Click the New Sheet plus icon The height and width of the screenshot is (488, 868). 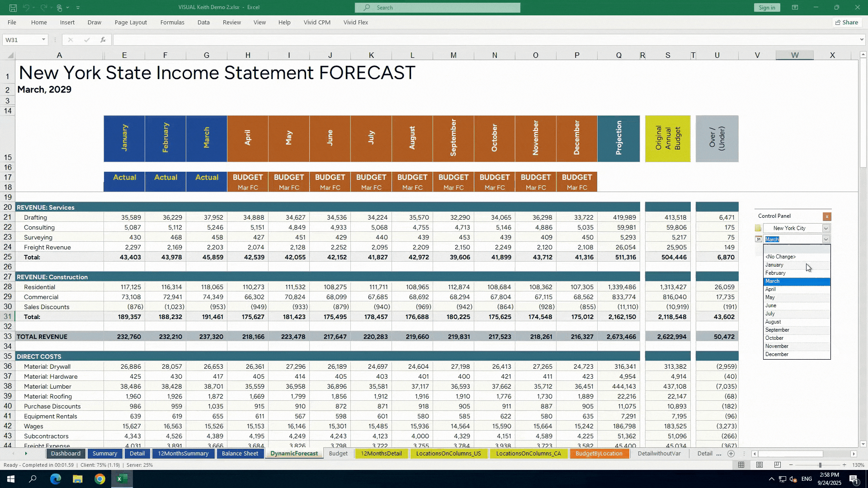point(731,454)
